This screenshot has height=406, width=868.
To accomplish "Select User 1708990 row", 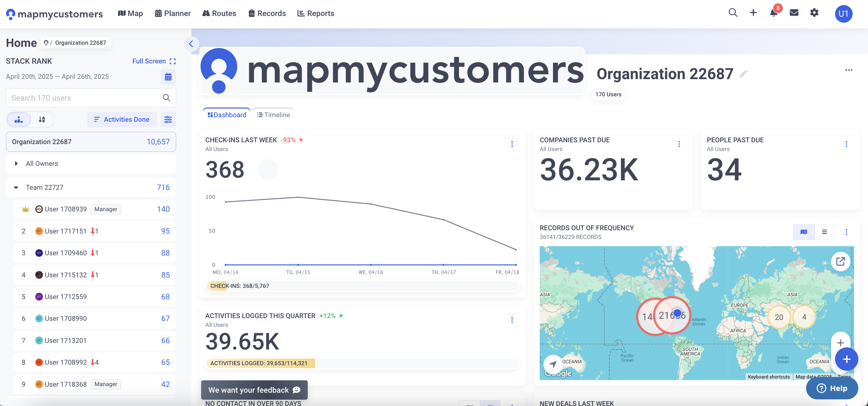I will (95, 318).
